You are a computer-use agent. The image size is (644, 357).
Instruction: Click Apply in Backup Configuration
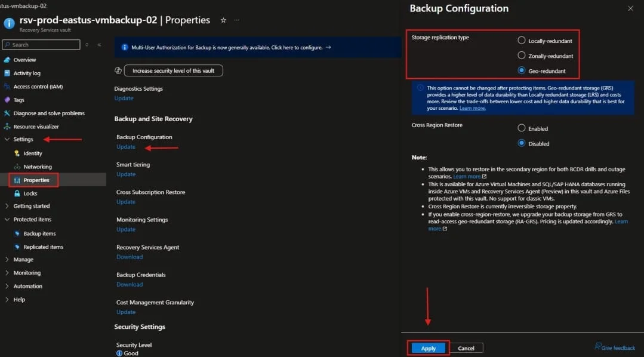coord(429,349)
